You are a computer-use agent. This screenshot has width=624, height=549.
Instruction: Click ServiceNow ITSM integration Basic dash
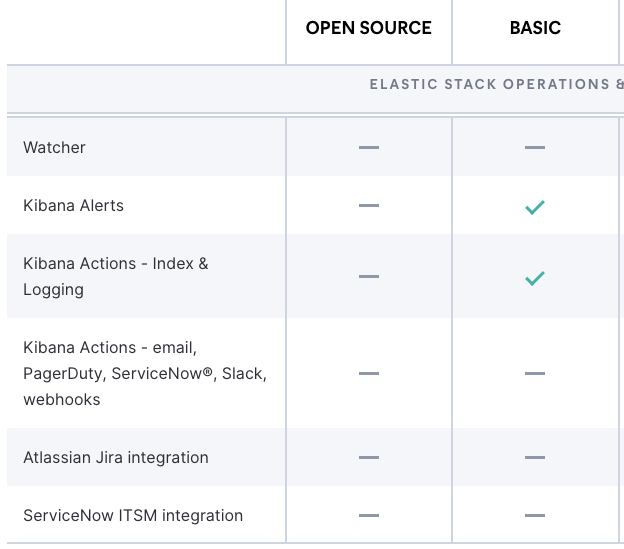535,516
